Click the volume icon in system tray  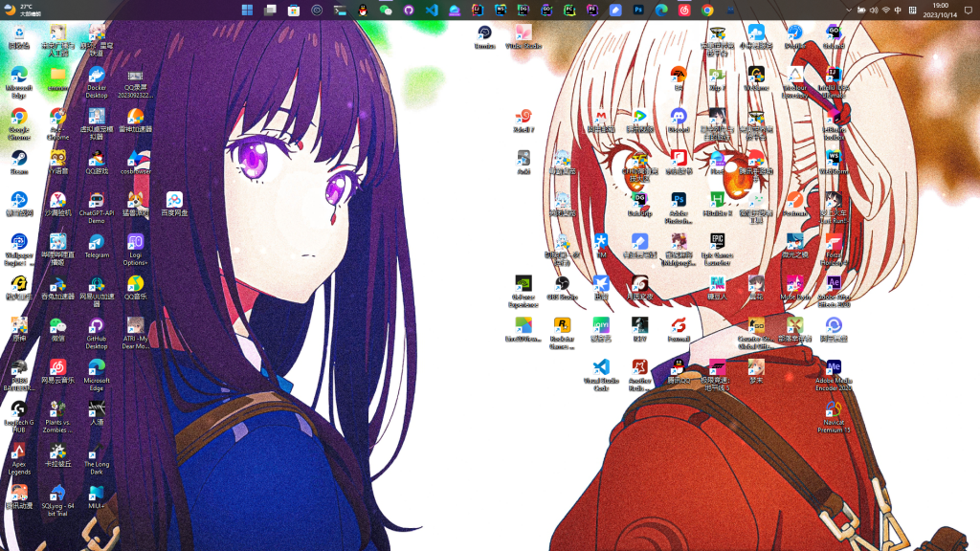[874, 11]
